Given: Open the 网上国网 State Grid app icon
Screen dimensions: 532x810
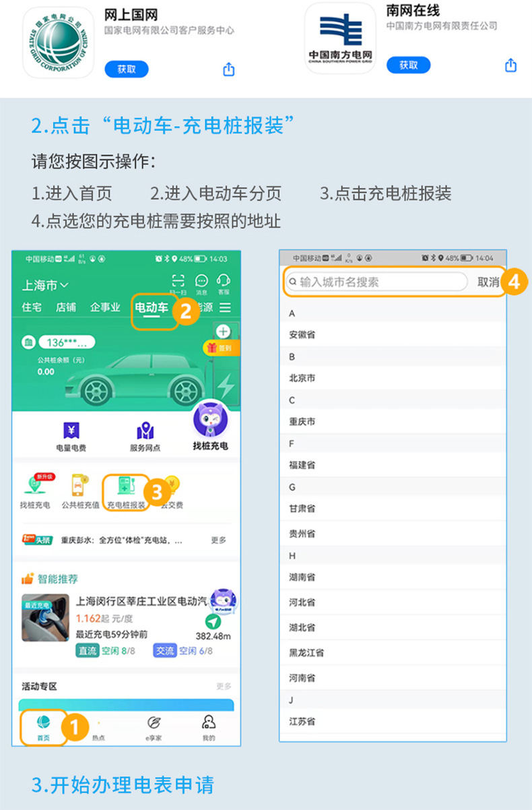Looking at the screenshot, I should [59, 42].
